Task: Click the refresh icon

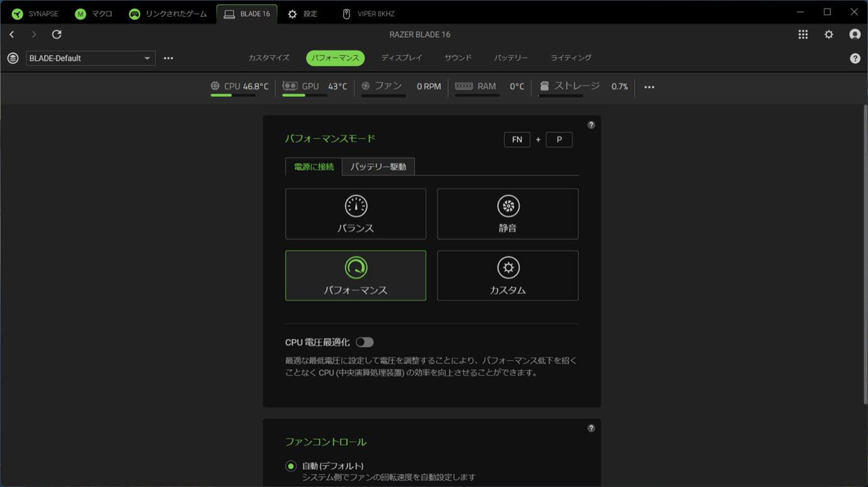Action: coord(57,35)
